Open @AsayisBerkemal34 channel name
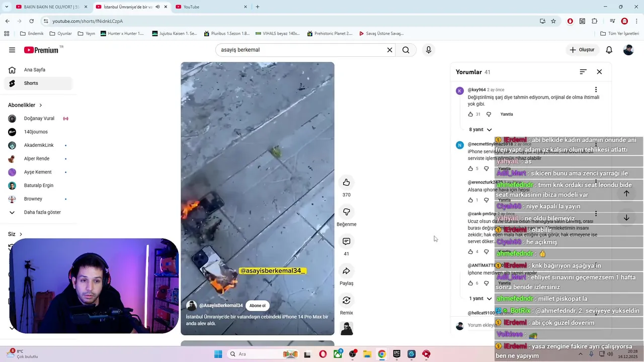This screenshot has height=362, width=644. point(221,306)
